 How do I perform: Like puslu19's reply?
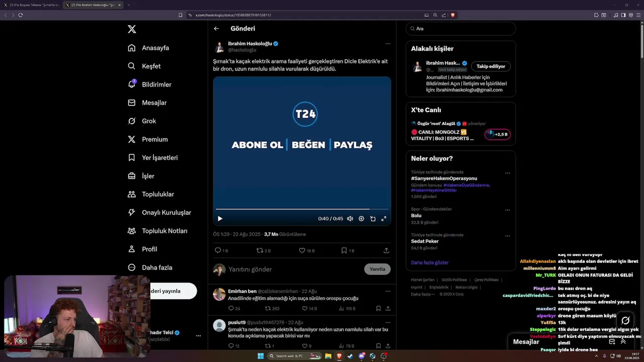(x=306, y=346)
